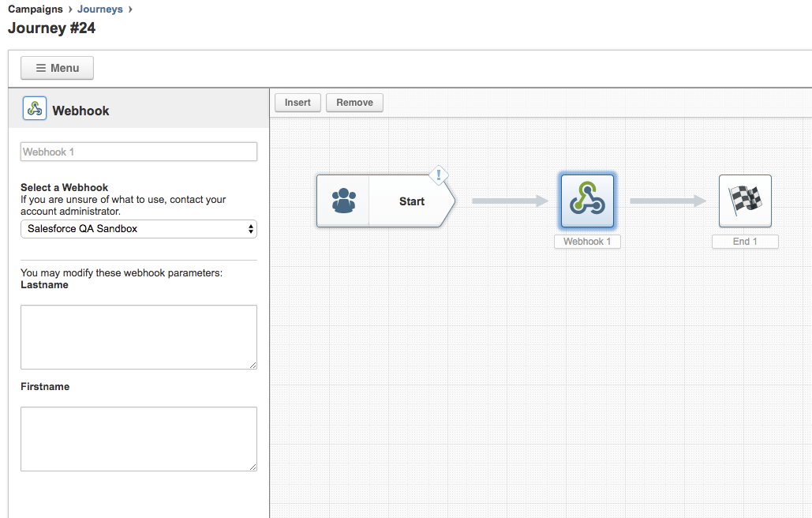
Task: Click the arrow connecting Start to Webhook 1
Action: (x=509, y=201)
